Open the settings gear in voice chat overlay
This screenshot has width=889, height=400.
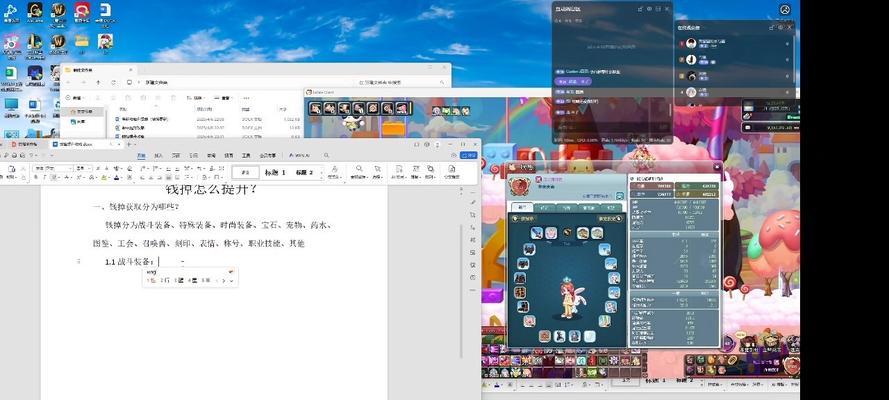pyautogui.click(x=650, y=9)
